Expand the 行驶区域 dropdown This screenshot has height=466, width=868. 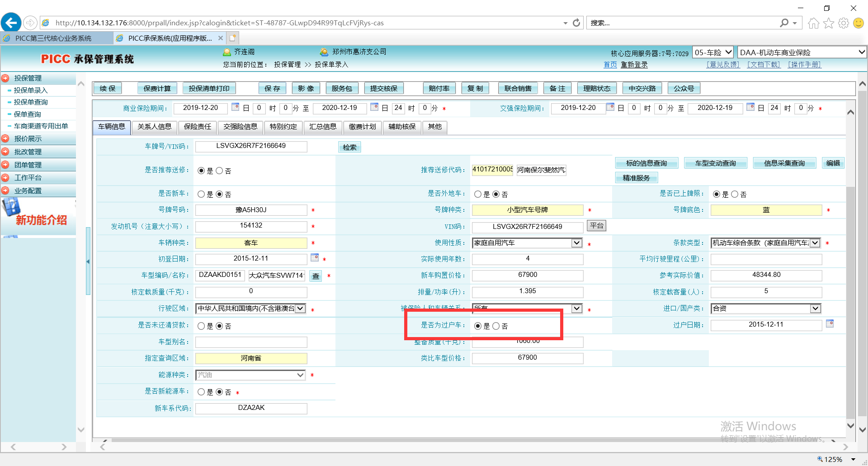coord(301,309)
